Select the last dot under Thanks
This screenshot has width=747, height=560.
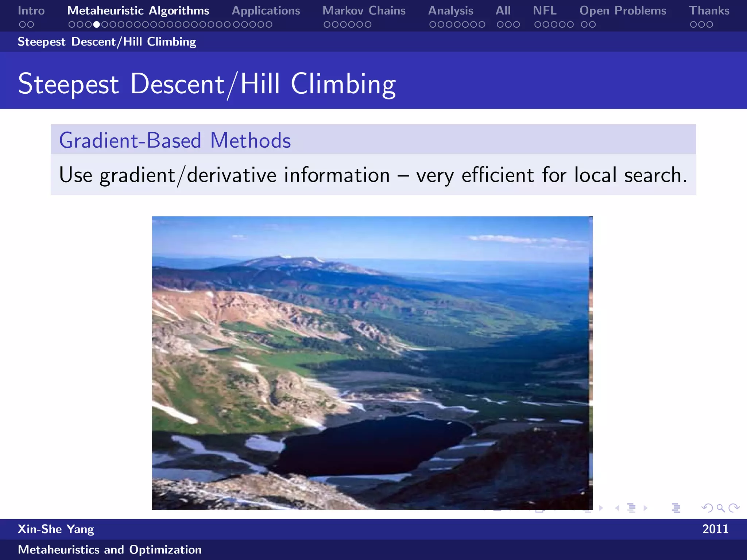709,24
